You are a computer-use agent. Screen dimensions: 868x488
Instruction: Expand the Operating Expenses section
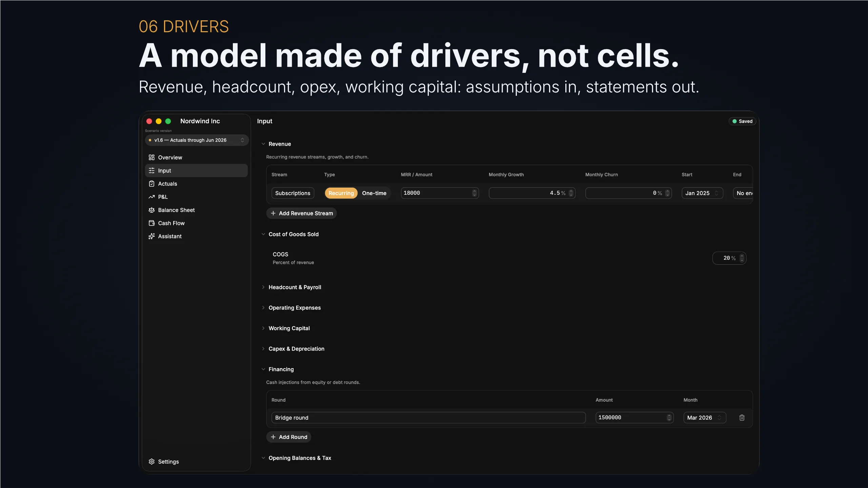click(263, 308)
